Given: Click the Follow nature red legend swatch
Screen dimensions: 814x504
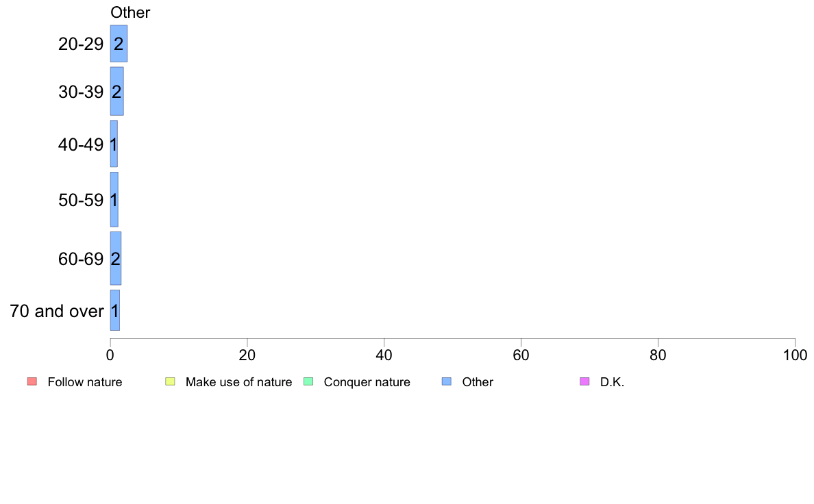Looking at the screenshot, I should [x=32, y=381].
